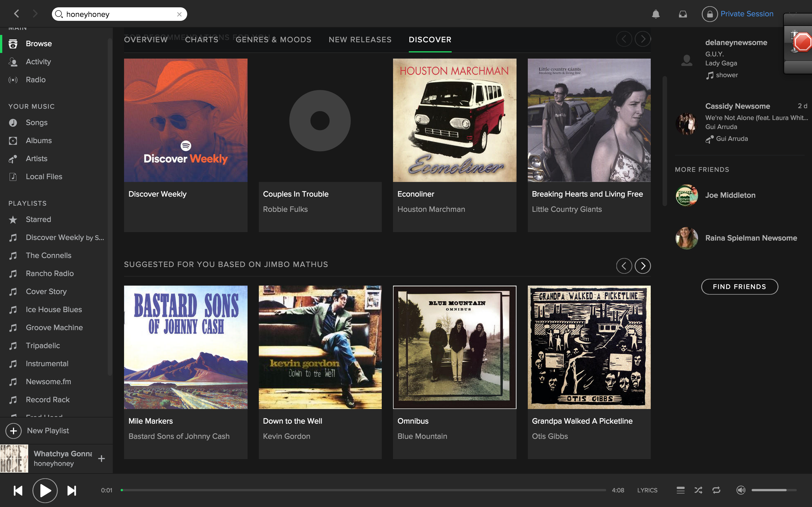This screenshot has height=507, width=812.
Task: Navigate back with the back chevron
Action: pos(16,14)
